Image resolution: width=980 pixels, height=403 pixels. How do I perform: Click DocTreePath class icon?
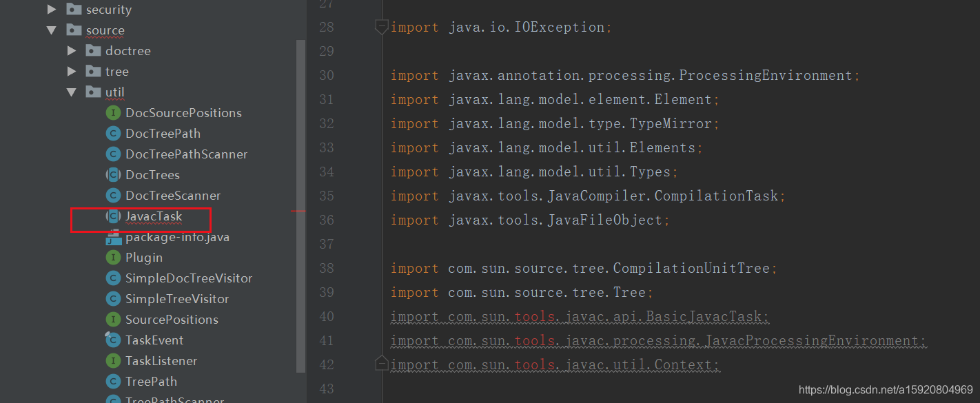click(x=113, y=134)
